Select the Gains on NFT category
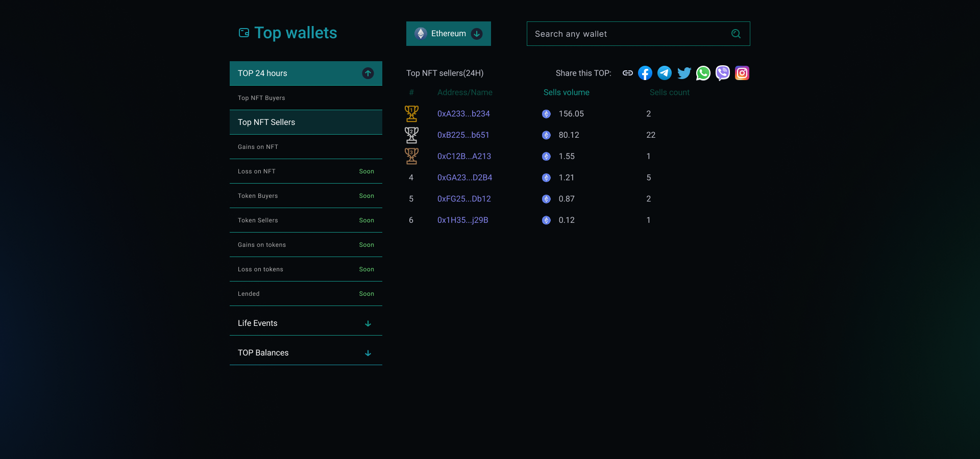 pyautogui.click(x=258, y=146)
